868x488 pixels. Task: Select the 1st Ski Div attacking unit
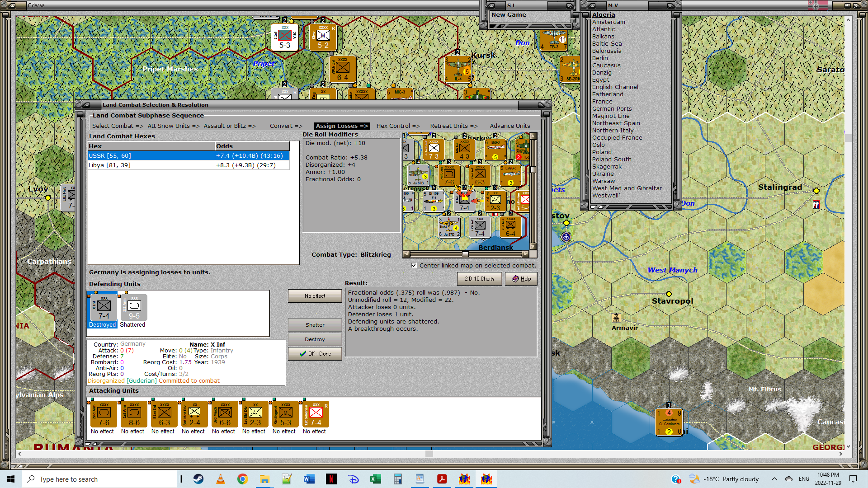[255, 414]
